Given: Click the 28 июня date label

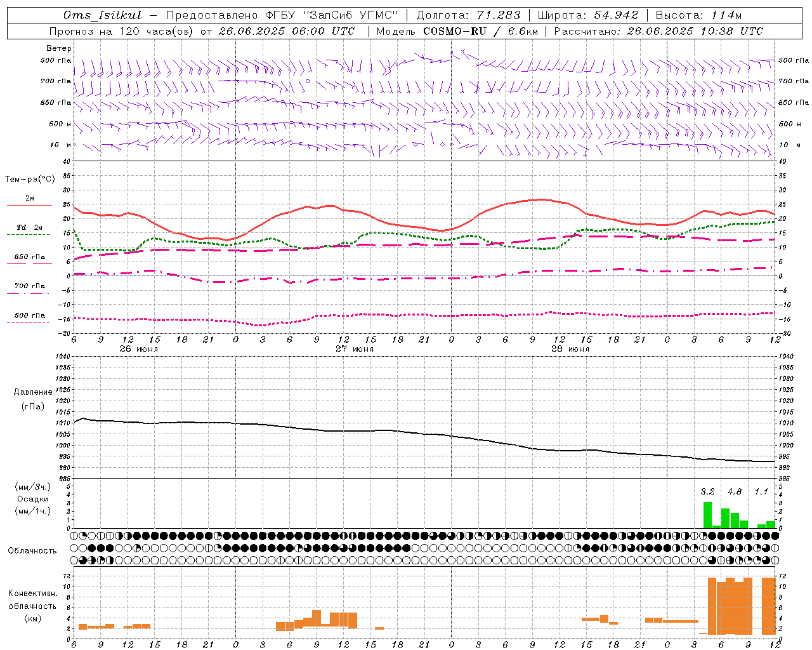Looking at the screenshot, I should click(x=570, y=349).
